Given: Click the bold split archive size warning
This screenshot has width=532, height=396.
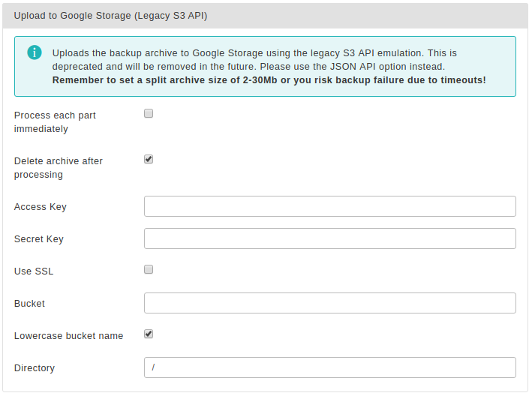Looking at the screenshot, I should point(269,80).
